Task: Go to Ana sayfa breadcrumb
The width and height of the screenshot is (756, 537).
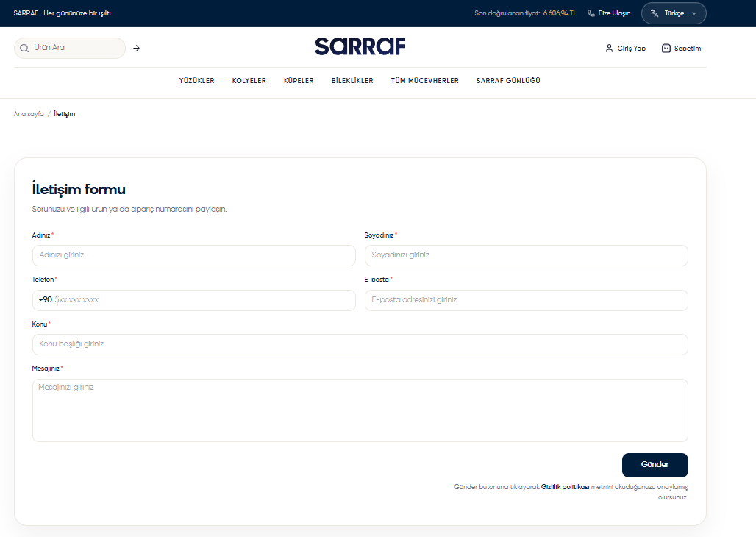Action: (29, 114)
